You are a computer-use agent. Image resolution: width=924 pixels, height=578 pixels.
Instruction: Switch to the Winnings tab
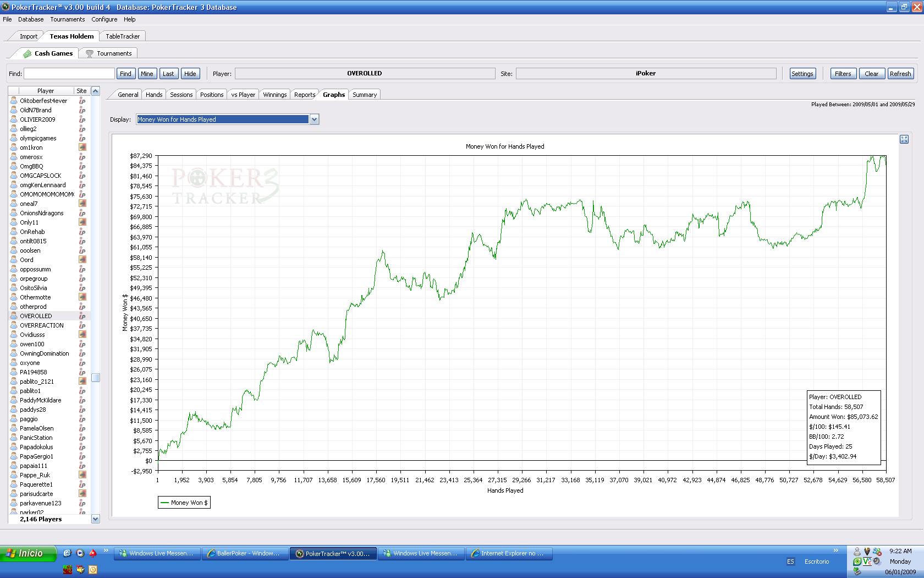(275, 95)
